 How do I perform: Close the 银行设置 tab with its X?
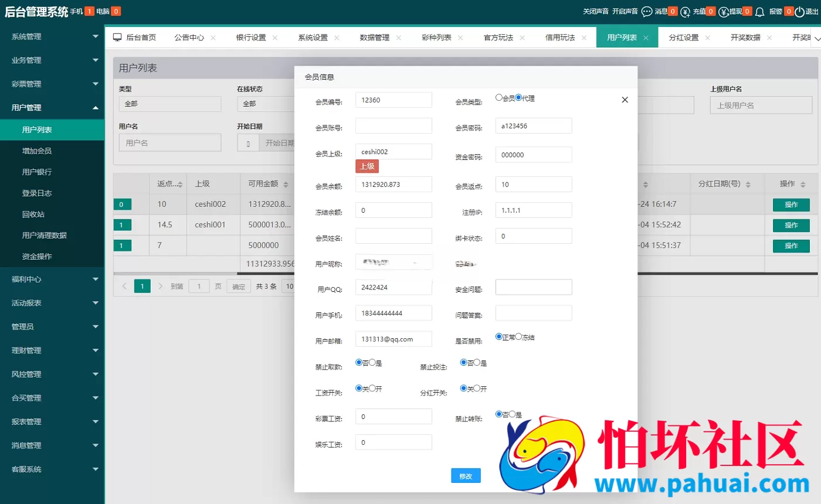pos(274,38)
